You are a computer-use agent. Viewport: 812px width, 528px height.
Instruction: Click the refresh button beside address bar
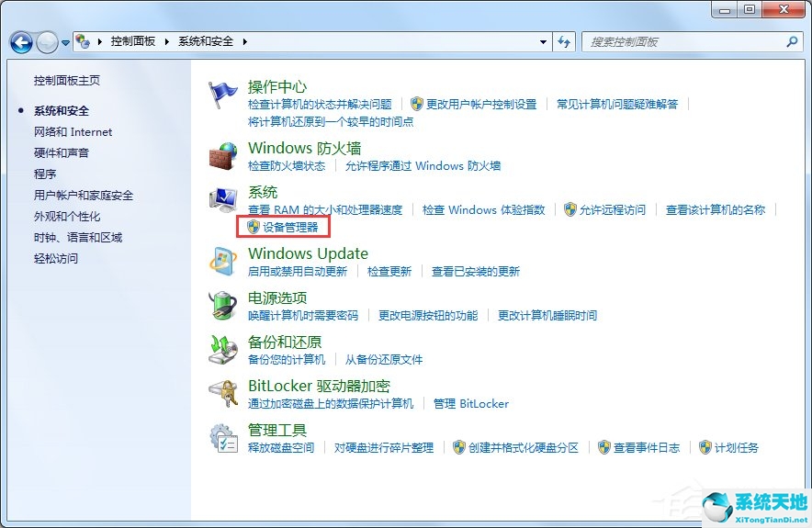click(x=564, y=42)
